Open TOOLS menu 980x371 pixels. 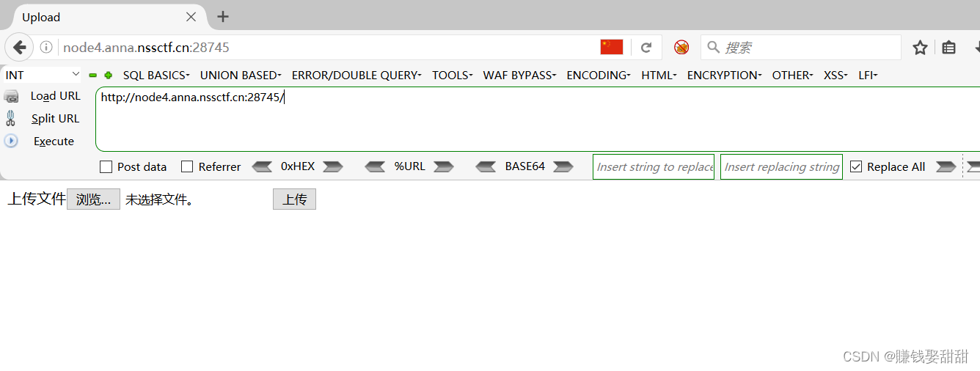click(453, 75)
